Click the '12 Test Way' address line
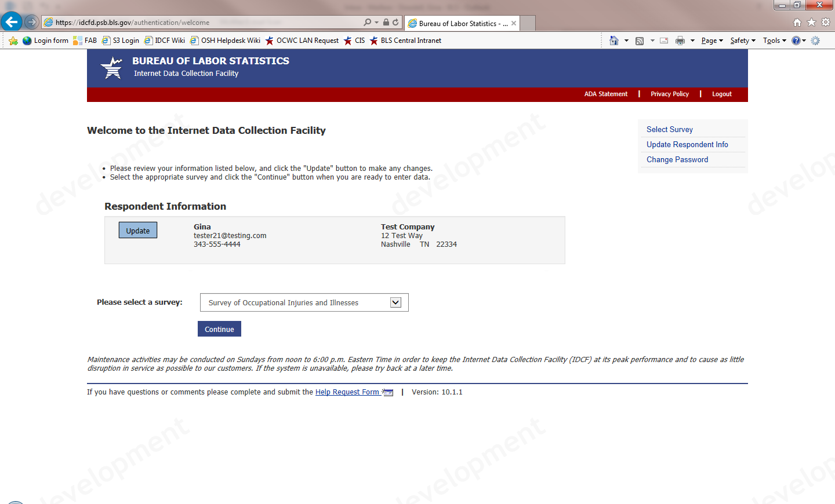835x504 pixels. pyautogui.click(x=402, y=236)
